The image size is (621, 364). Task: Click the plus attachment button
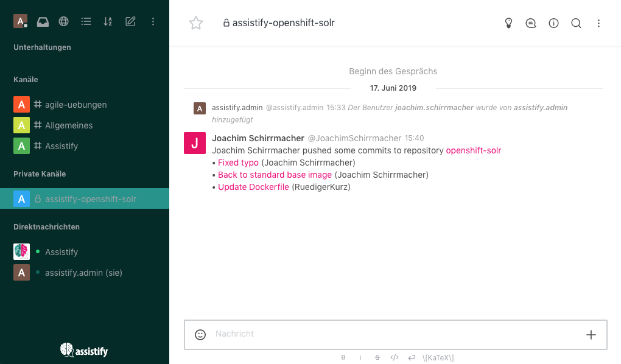tap(591, 335)
